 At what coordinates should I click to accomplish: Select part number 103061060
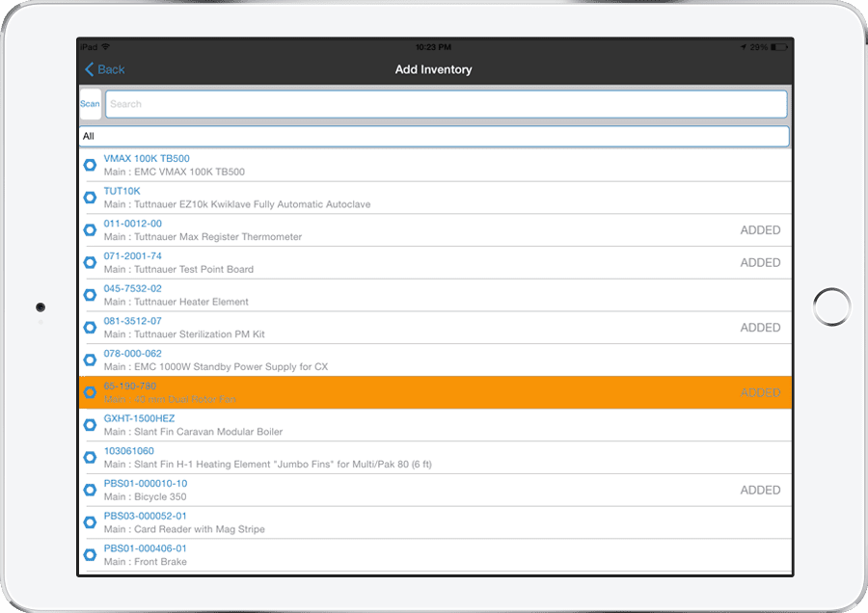tap(129, 451)
